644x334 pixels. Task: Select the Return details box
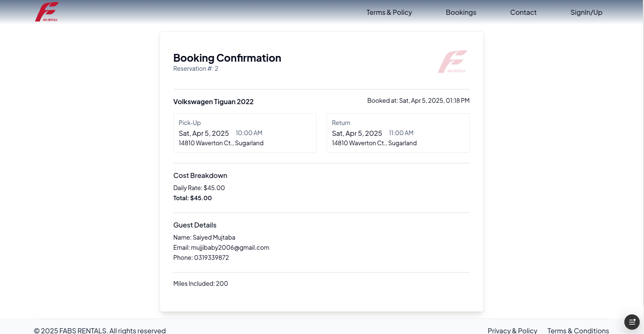pyautogui.click(x=398, y=133)
